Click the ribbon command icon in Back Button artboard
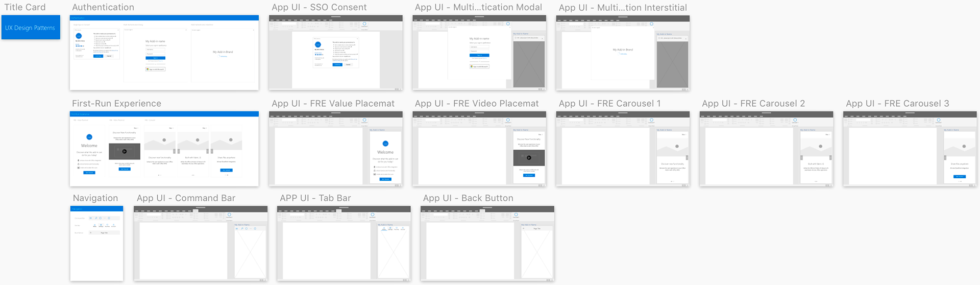This screenshot has height=285, width=980. click(516, 215)
